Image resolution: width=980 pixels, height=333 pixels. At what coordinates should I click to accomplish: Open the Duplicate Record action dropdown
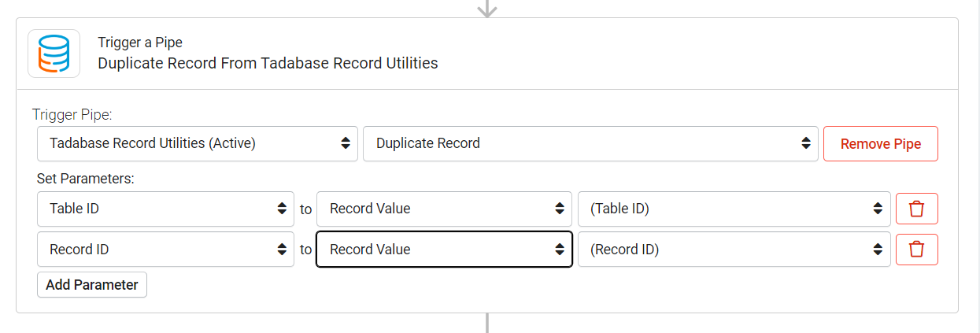coord(590,143)
